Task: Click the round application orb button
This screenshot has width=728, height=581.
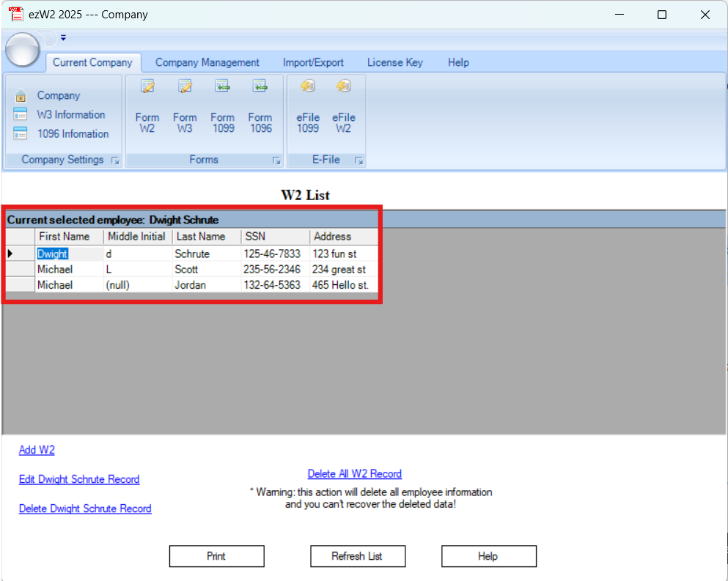Action: point(23,49)
